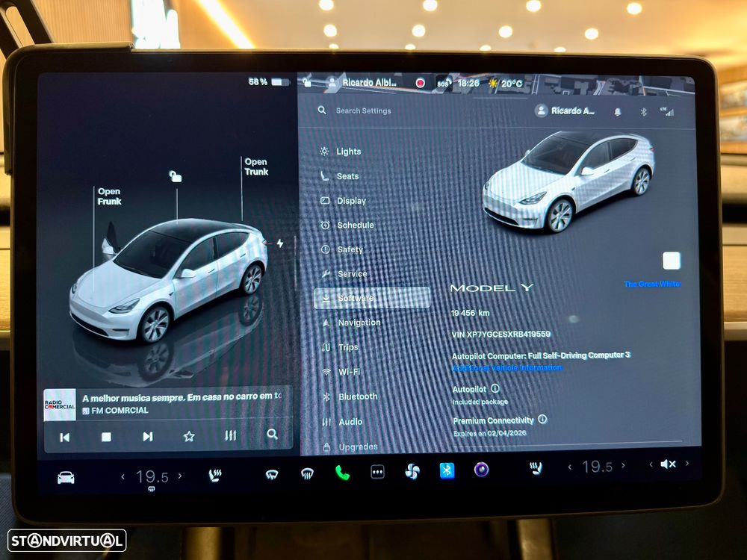This screenshot has width=747, height=560.
Task: Click the search magnifier icon in settings
Action: (322, 110)
